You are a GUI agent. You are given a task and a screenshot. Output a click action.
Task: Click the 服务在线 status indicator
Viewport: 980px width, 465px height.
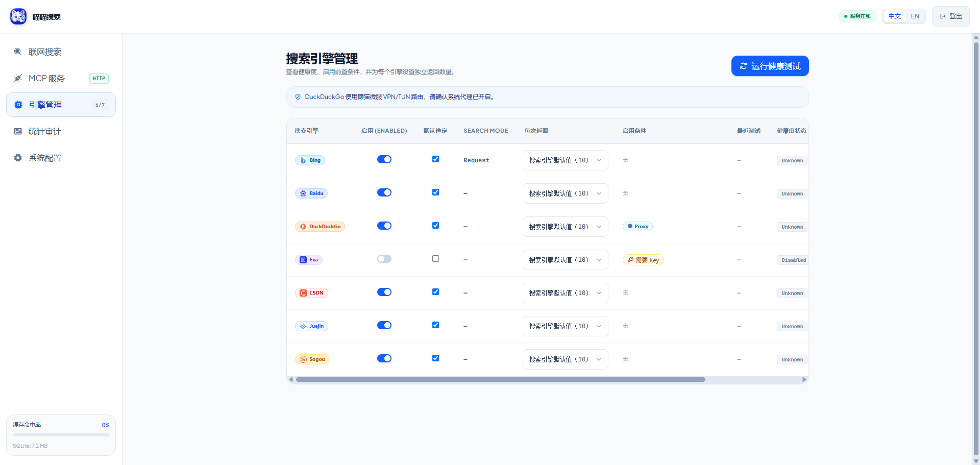pyautogui.click(x=857, y=16)
